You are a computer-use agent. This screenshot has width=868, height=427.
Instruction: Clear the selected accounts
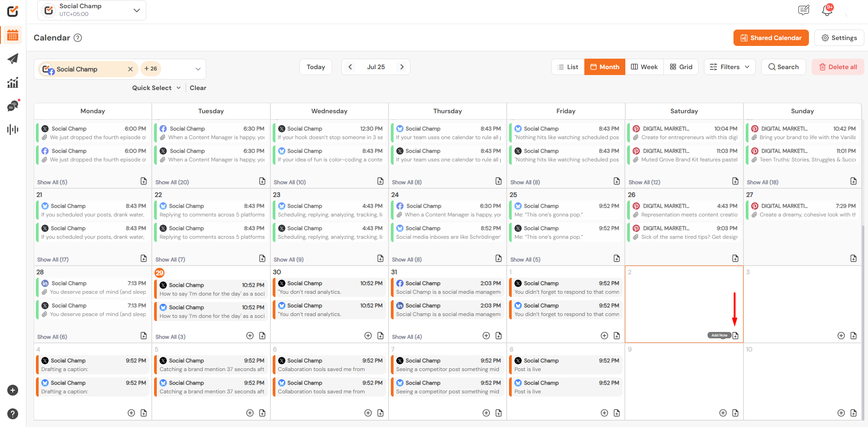click(198, 88)
